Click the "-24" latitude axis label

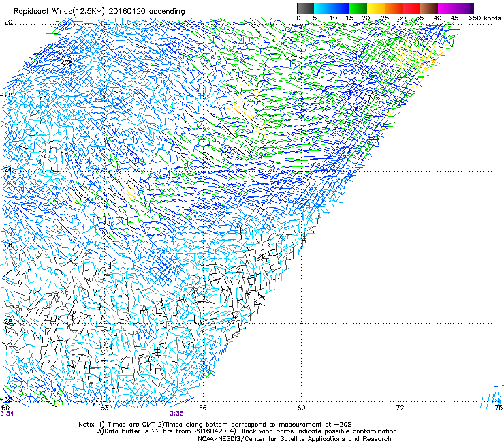6,169
